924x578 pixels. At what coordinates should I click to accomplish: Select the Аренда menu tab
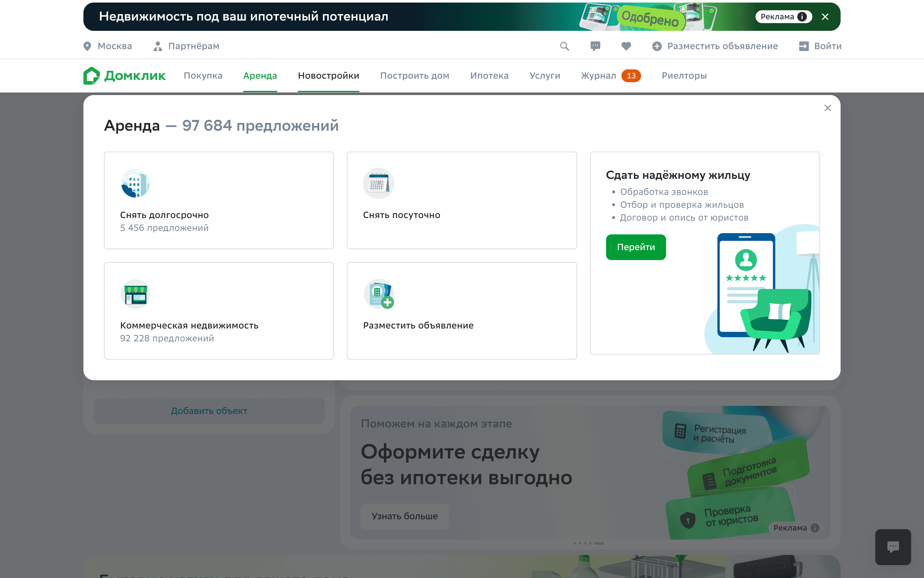(260, 76)
